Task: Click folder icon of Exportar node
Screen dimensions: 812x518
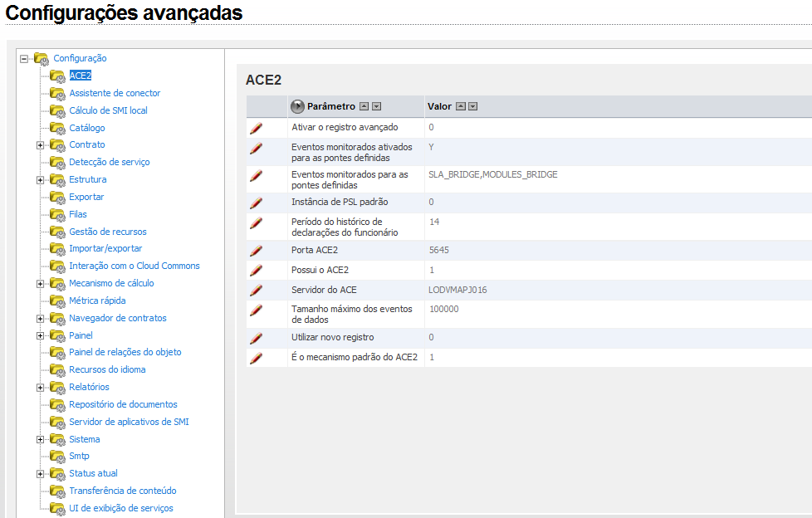Action: pyautogui.click(x=57, y=198)
